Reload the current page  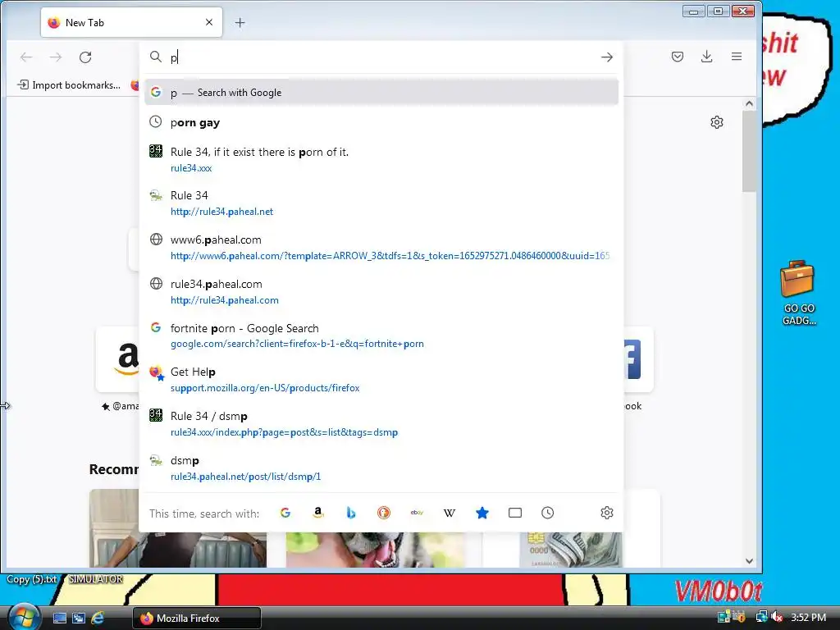(x=85, y=57)
